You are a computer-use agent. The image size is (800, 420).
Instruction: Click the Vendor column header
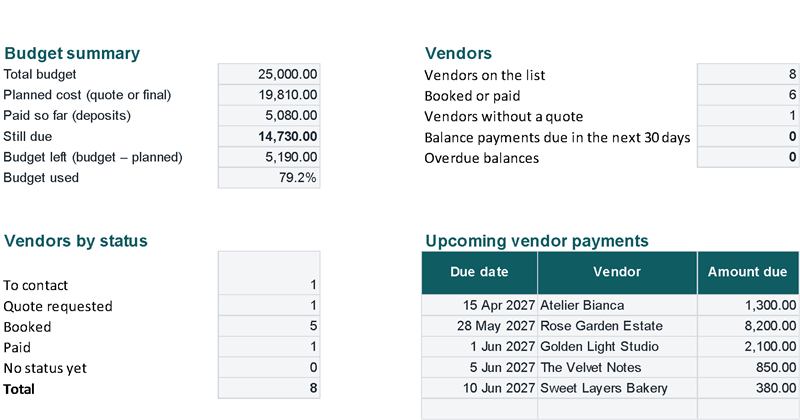coord(617,273)
